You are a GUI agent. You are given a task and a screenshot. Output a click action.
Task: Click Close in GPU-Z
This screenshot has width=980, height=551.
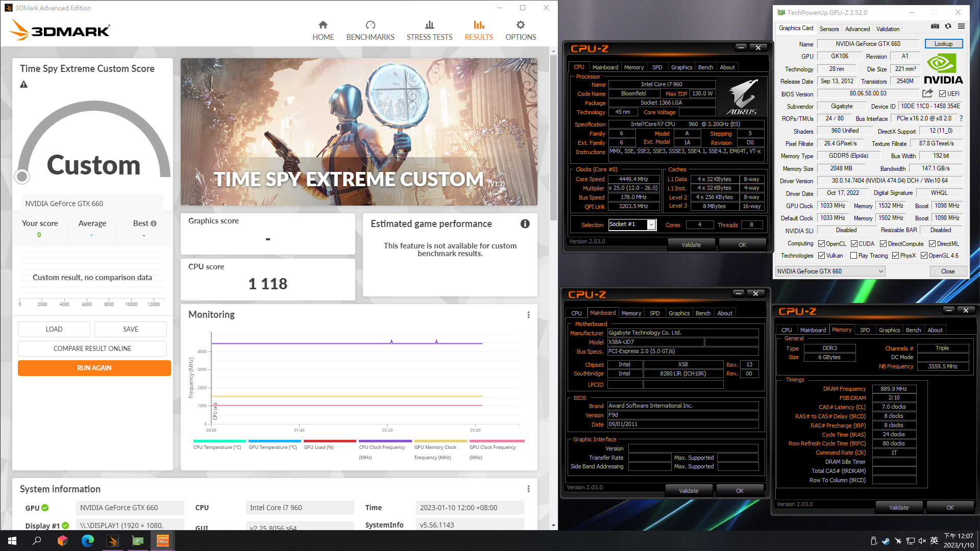point(948,271)
